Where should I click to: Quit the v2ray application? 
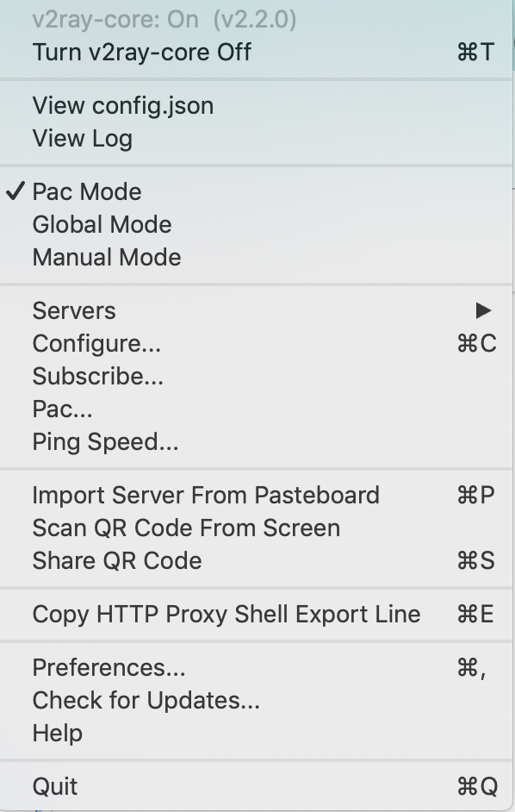point(54,786)
